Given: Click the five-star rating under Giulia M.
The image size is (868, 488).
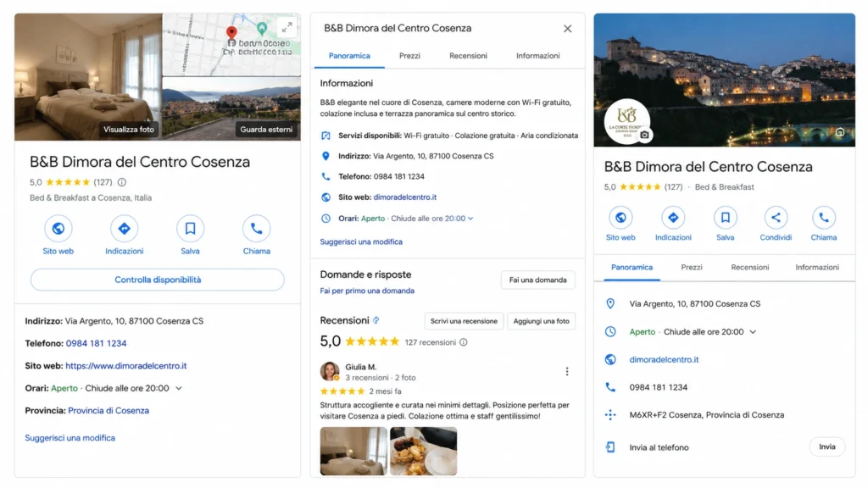Looking at the screenshot, I should click(342, 391).
